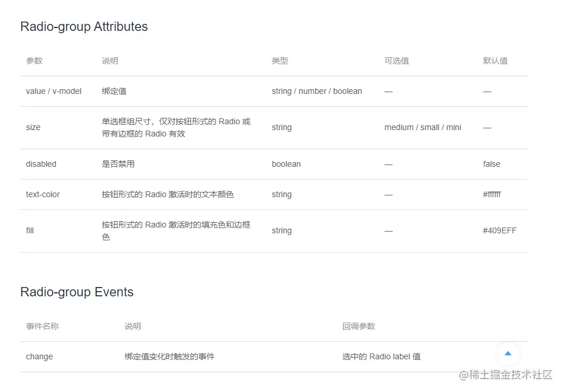The height and width of the screenshot is (392, 564).
Task: Click the back-to-top arrow icon
Action: 507,353
